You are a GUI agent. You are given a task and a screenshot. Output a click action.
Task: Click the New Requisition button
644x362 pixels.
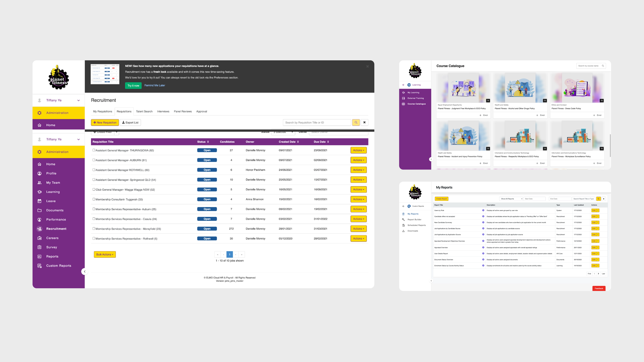pos(105,122)
